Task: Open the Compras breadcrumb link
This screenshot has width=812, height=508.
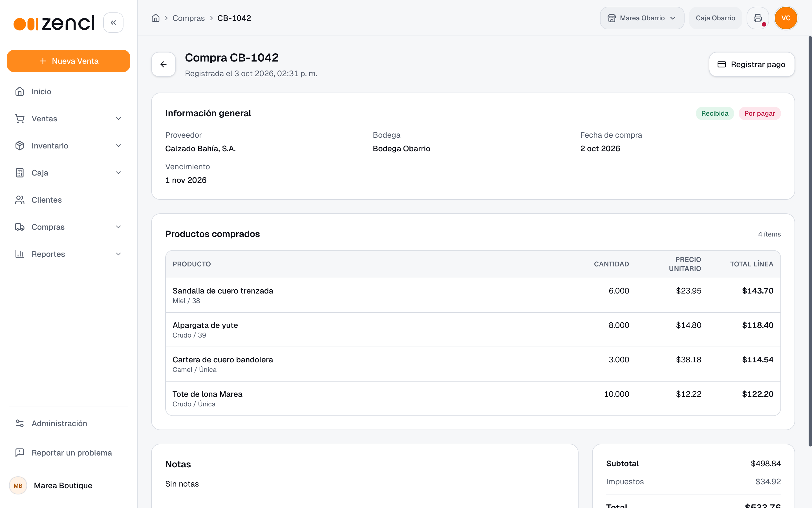Action: [189, 18]
